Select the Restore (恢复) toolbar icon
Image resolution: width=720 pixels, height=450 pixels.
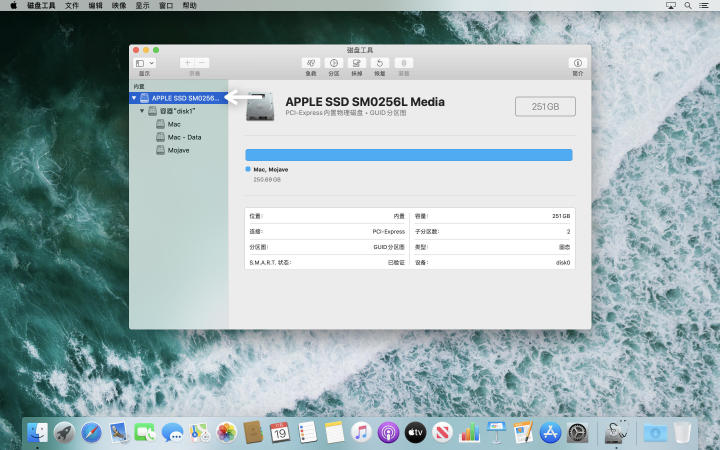380,63
